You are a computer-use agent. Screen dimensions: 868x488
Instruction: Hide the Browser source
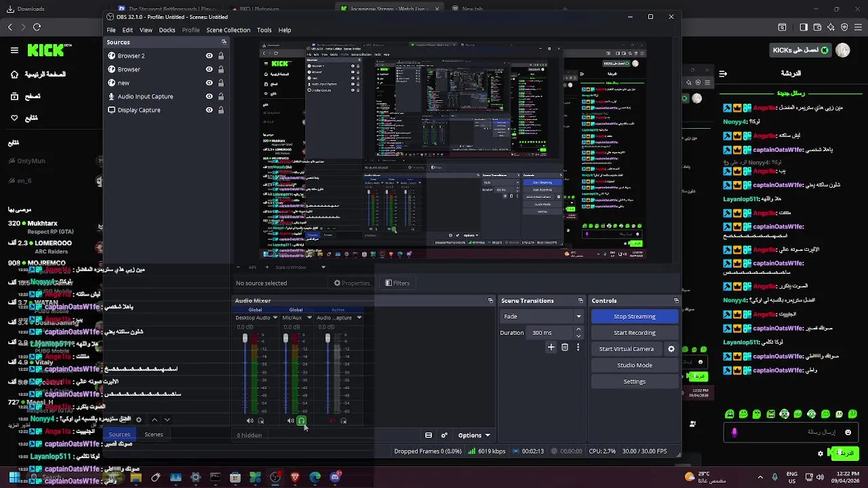pos(209,69)
